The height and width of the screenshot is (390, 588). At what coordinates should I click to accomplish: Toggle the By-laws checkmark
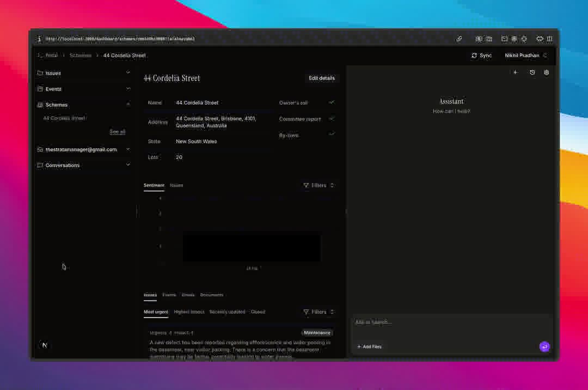pos(332,134)
